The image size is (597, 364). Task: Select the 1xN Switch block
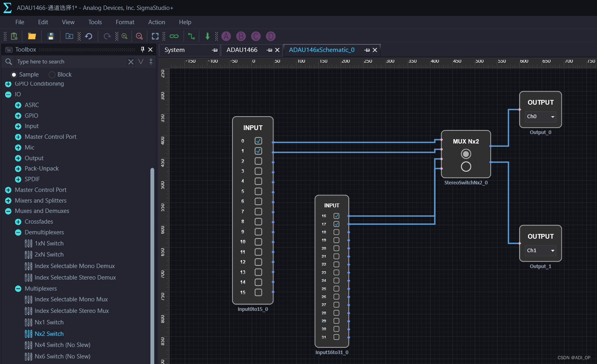pos(49,243)
